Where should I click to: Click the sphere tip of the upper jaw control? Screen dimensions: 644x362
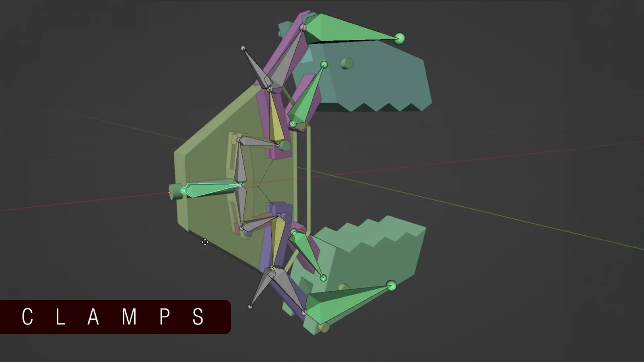coord(400,38)
